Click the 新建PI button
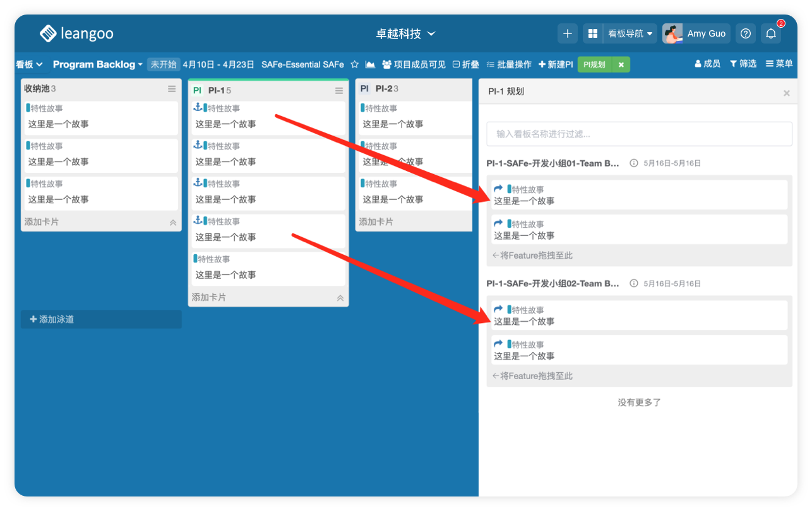 (556, 64)
